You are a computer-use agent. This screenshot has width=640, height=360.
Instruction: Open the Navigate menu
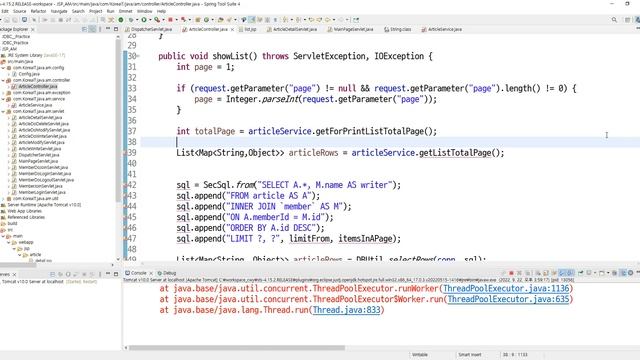coord(59,11)
